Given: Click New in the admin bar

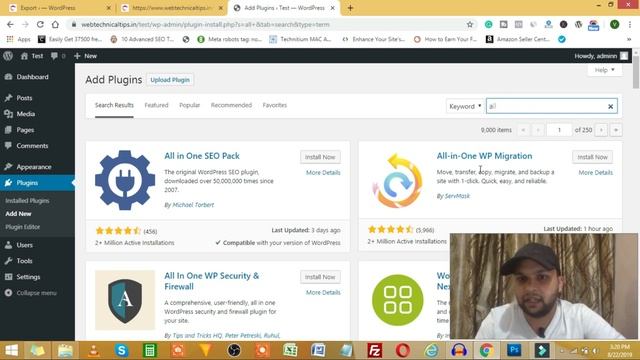Looking at the screenshot, I should coord(85,56).
